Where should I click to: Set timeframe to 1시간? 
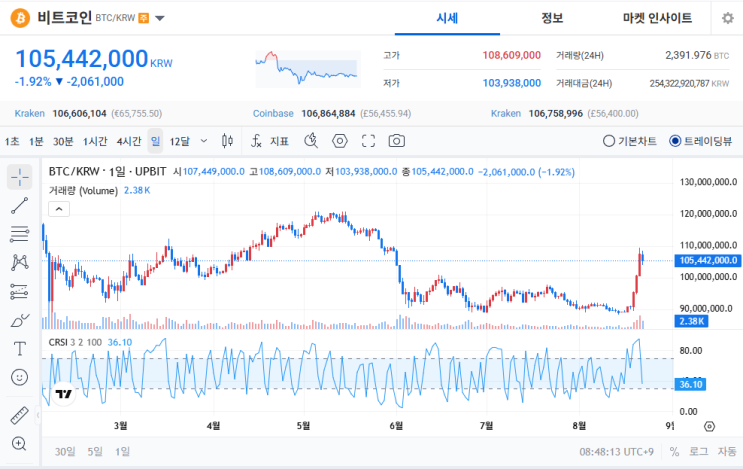point(95,141)
